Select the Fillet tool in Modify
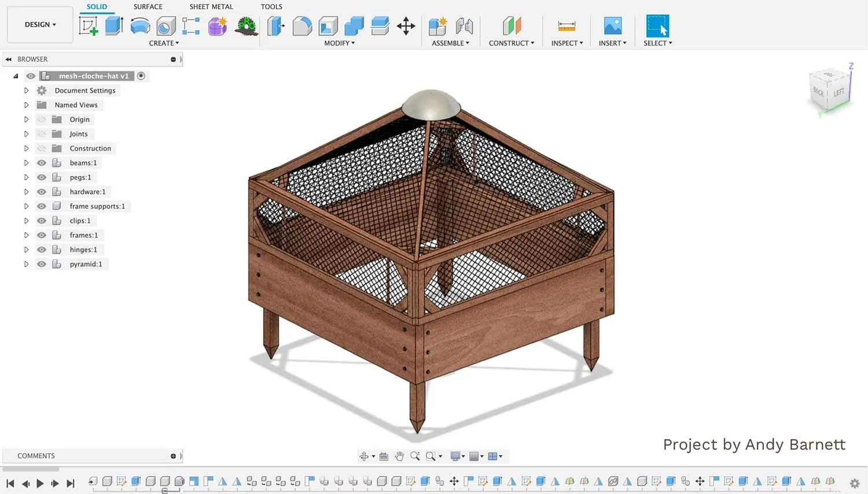Viewport: 868px width, 494px height. point(302,25)
